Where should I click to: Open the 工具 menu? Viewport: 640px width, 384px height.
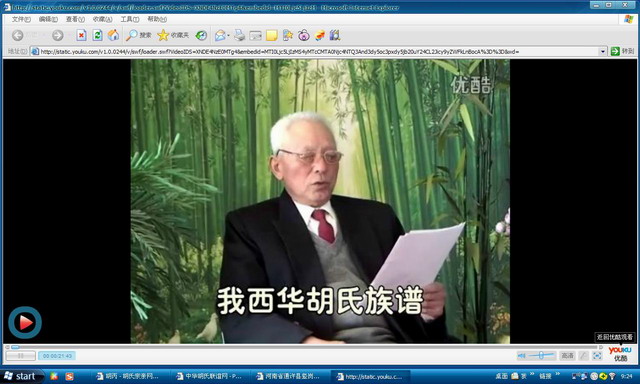coord(129,19)
